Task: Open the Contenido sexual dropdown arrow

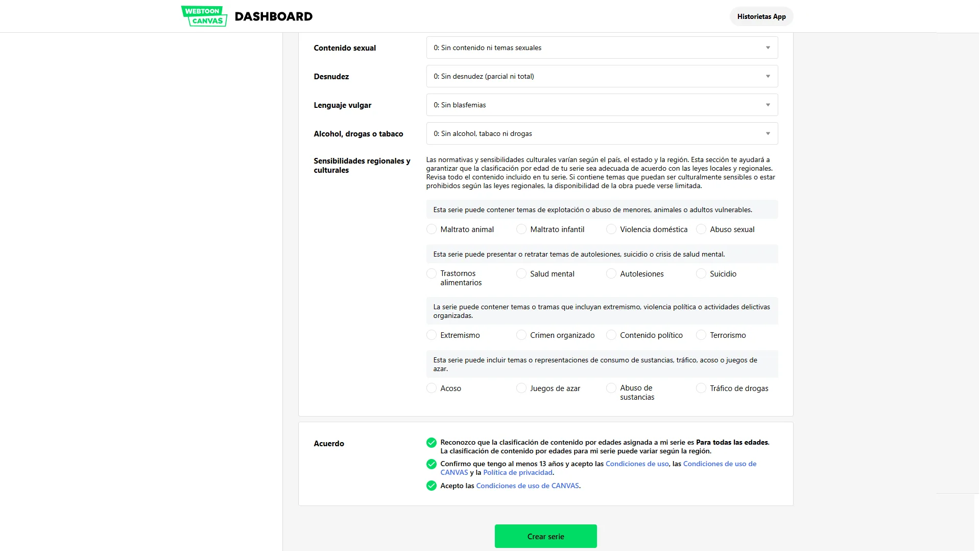Action: coord(768,48)
